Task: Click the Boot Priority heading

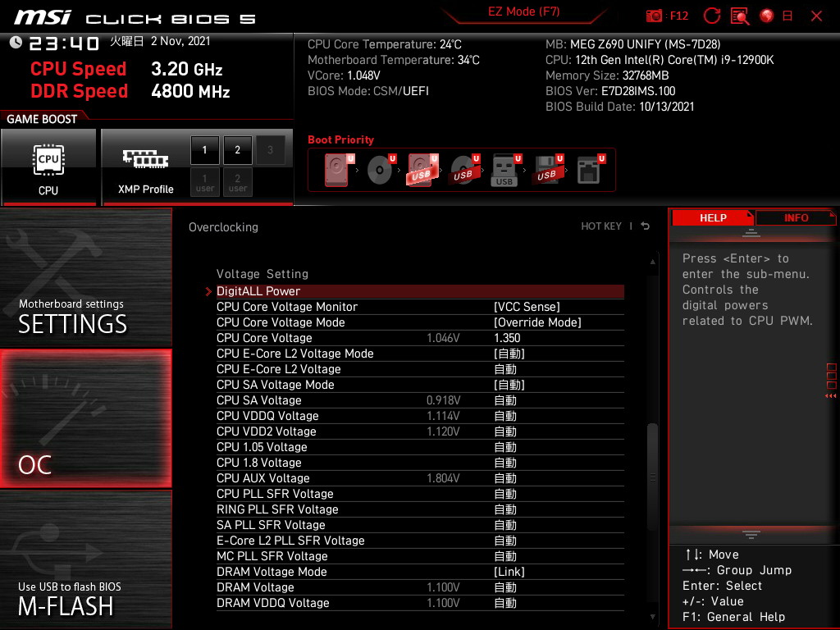Action: [340, 139]
